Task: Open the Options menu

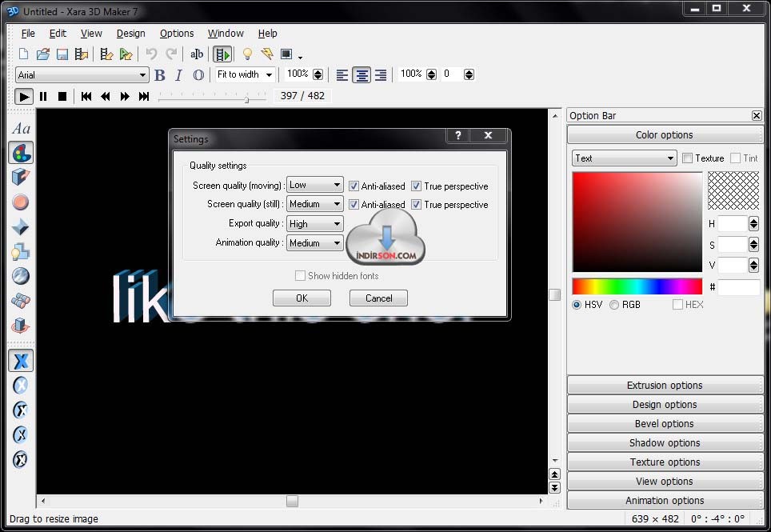Action: [177, 34]
